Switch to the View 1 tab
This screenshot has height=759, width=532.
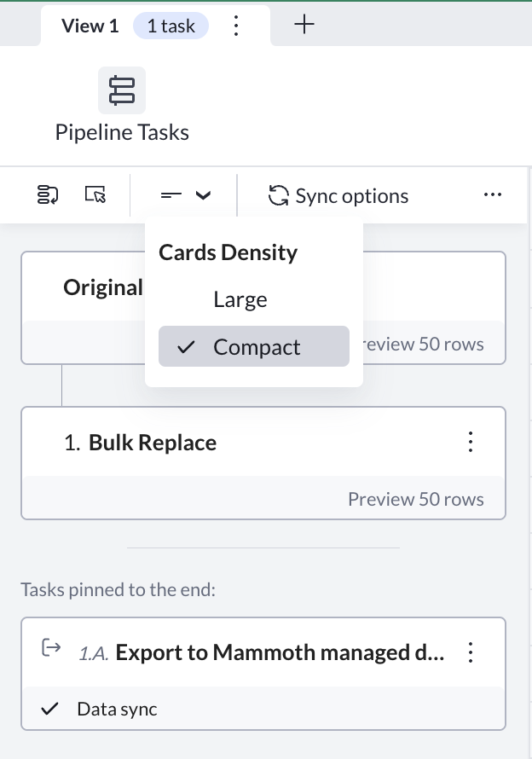tap(90, 26)
